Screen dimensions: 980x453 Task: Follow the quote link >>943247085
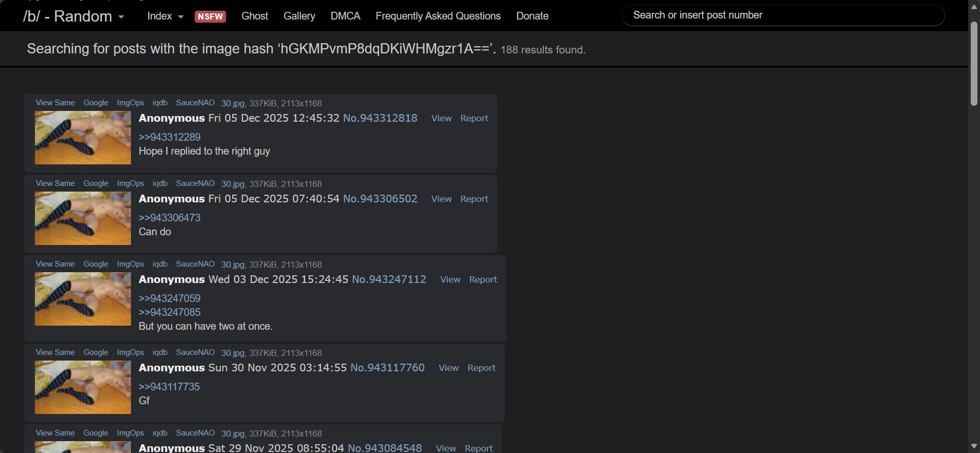coord(169,312)
